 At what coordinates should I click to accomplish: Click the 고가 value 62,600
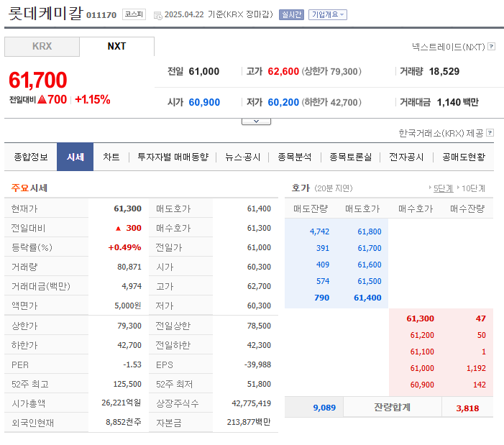[x=283, y=71]
